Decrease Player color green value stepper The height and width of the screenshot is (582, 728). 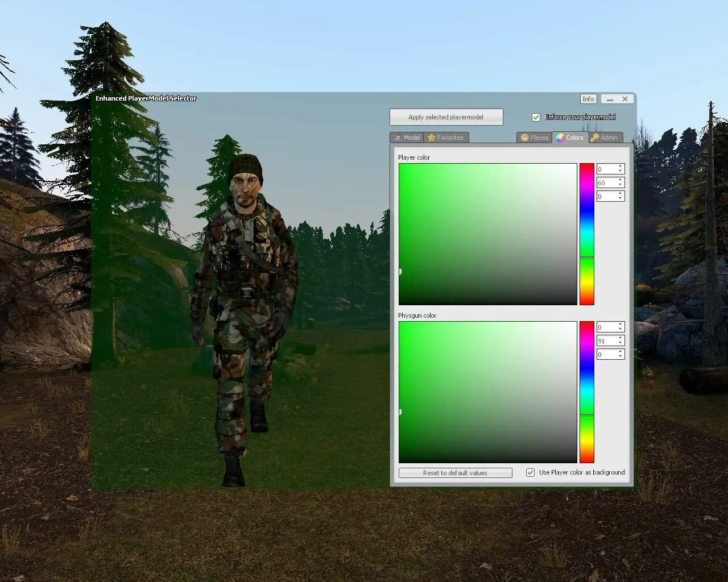(621, 185)
